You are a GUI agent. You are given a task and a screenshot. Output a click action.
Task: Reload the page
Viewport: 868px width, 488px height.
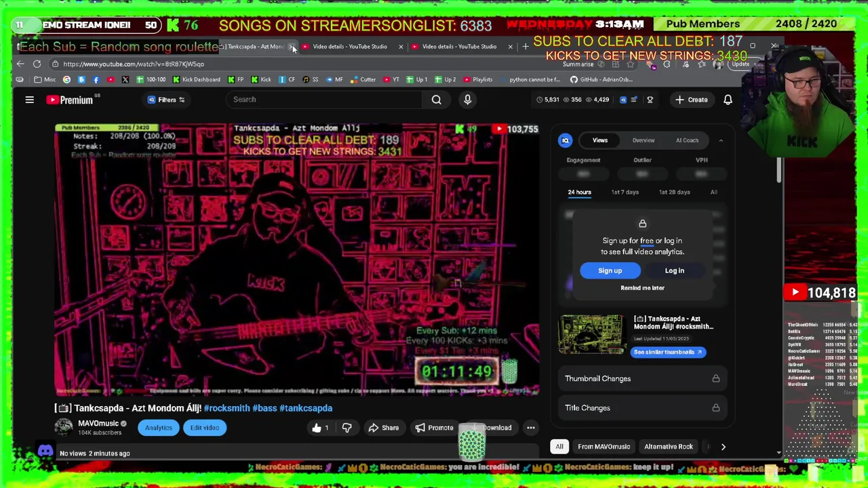pyautogui.click(x=37, y=64)
